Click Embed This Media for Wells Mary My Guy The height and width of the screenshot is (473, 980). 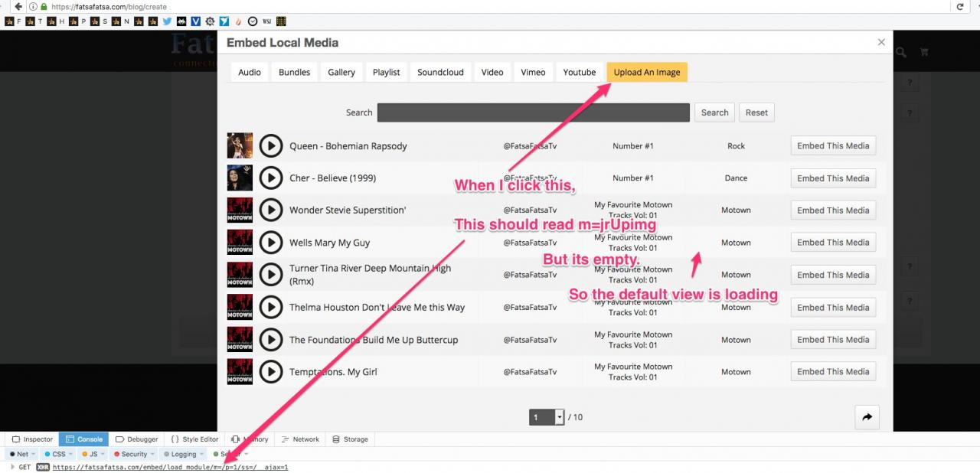(832, 243)
